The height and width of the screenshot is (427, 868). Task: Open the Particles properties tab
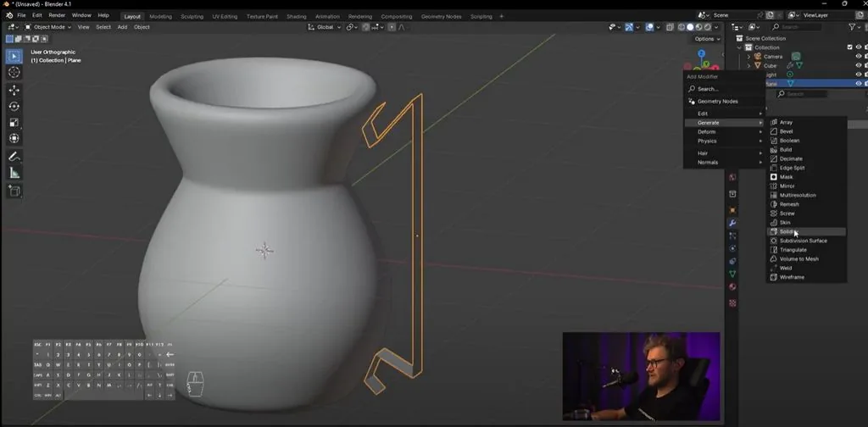click(732, 236)
